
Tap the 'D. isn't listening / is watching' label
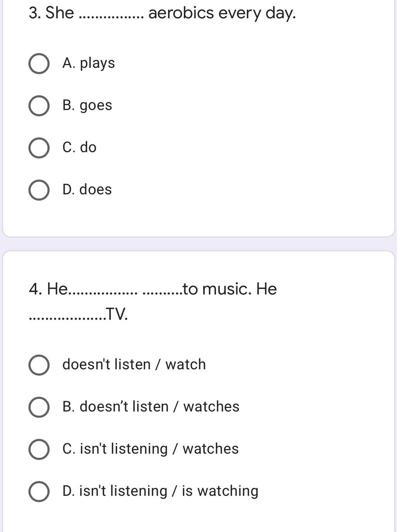click(x=161, y=491)
